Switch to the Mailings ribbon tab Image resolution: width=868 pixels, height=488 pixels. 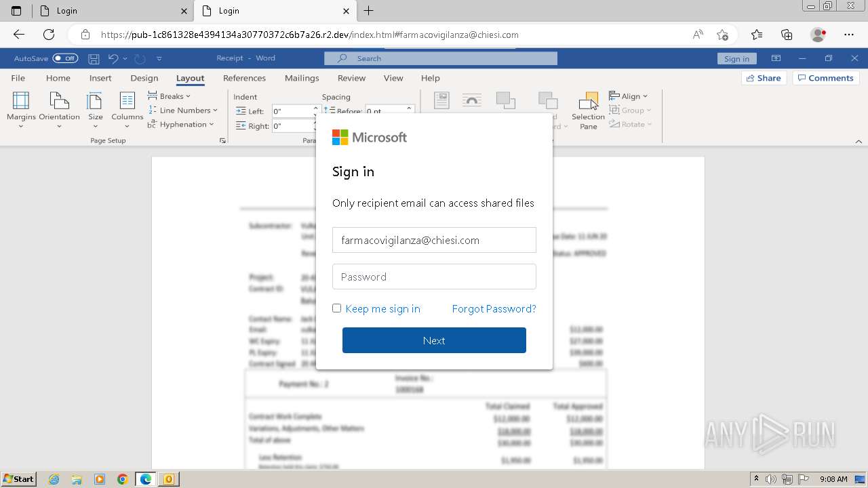click(x=302, y=78)
